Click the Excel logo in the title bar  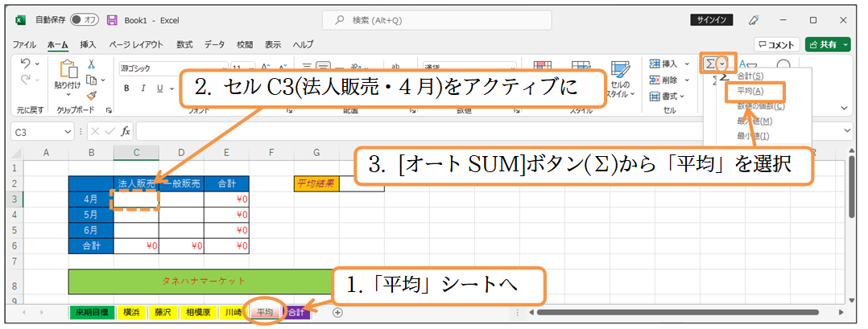21,20
